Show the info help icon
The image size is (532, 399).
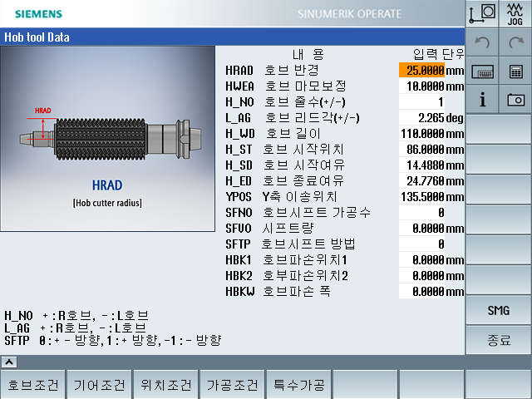[x=482, y=100]
